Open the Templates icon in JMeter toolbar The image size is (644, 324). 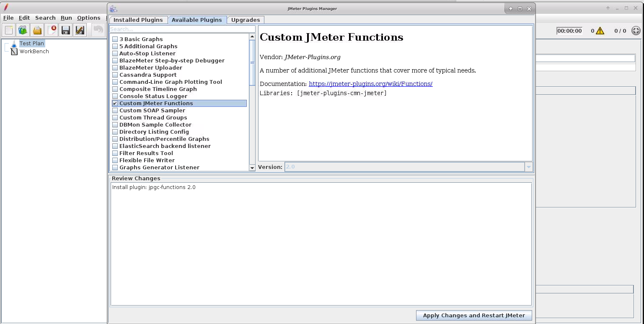point(23,30)
